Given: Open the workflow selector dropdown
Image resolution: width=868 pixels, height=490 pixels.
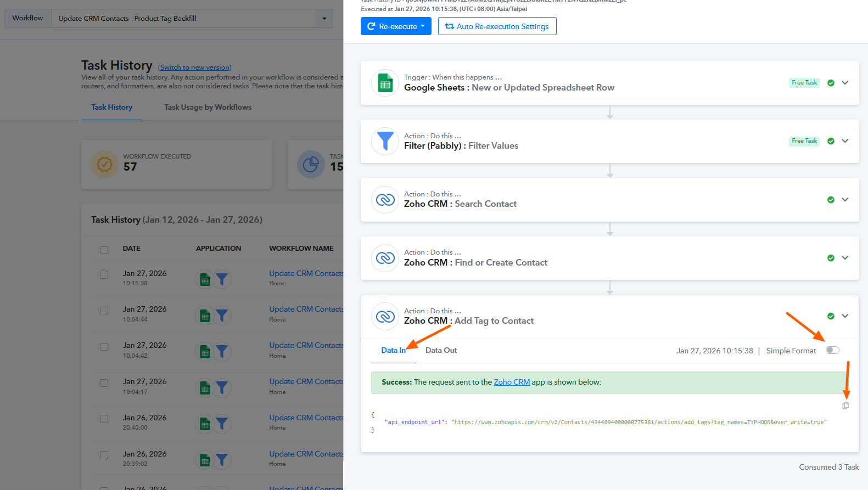Looking at the screenshot, I should (x=192, y=19).
